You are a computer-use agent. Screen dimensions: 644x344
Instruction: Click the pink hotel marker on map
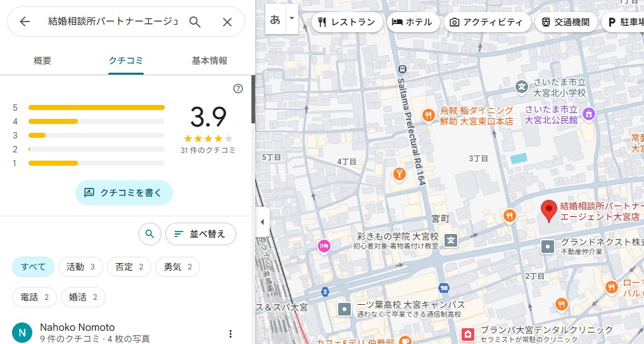coord(324,245)
